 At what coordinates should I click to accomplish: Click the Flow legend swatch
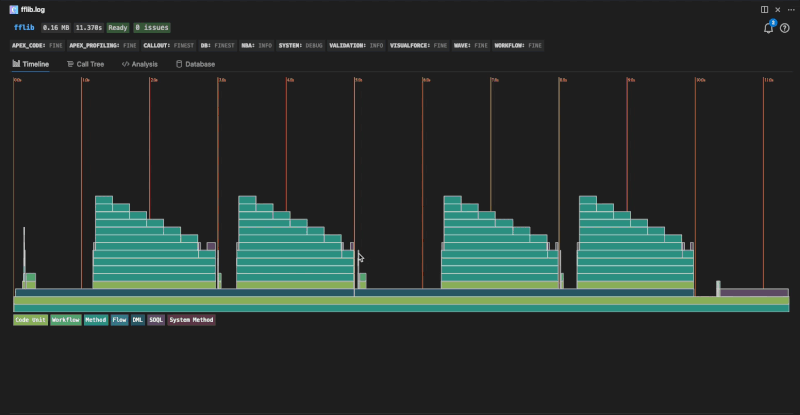119,320
